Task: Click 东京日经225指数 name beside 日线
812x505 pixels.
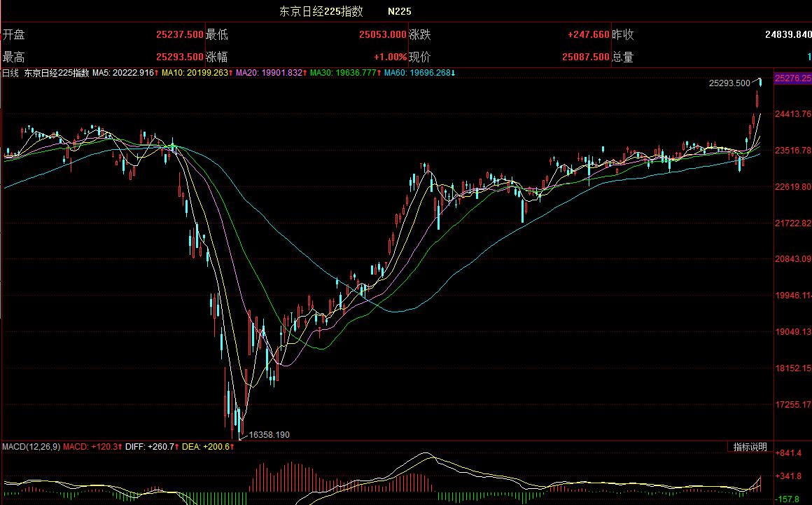Action: click(57, 73)
